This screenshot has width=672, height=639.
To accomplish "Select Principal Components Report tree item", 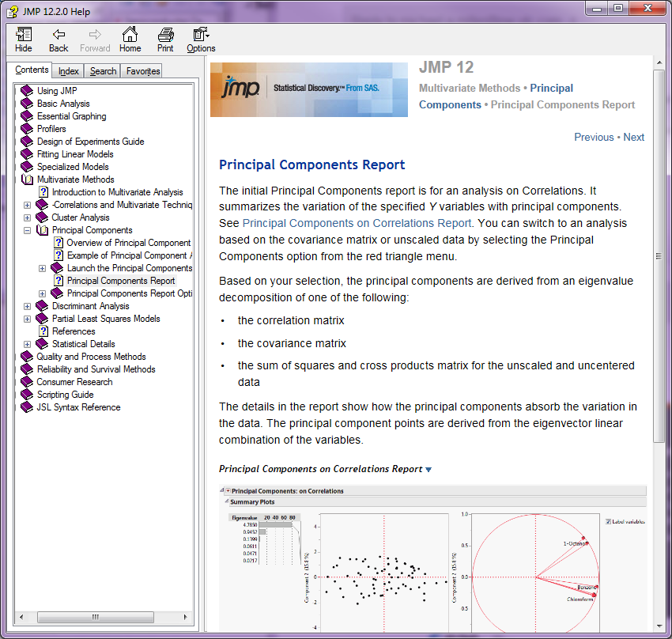I will point(121,281).
